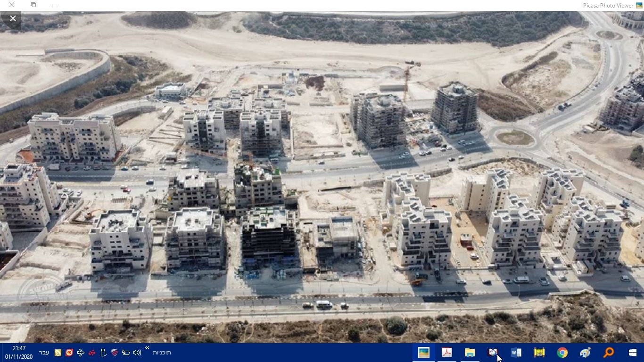644x362 pixels.
Task: Open the Windows Start menu
Action: (633, 353)
